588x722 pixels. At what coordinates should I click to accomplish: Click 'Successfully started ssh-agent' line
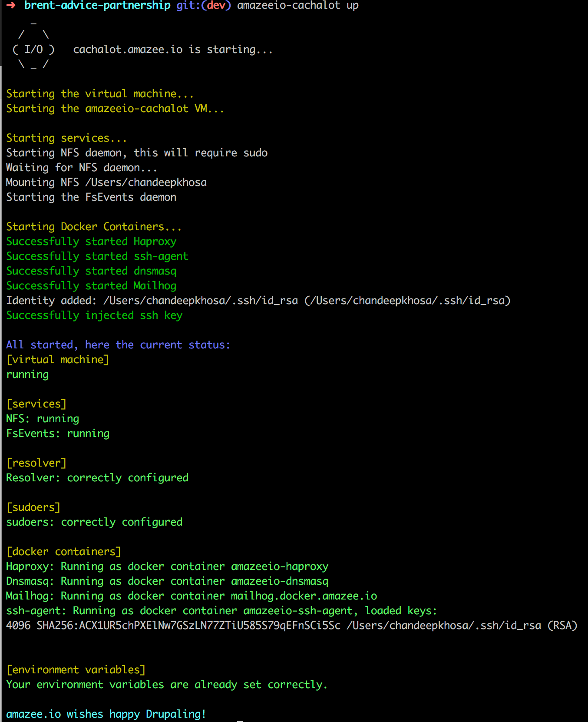tap(97, 256)
